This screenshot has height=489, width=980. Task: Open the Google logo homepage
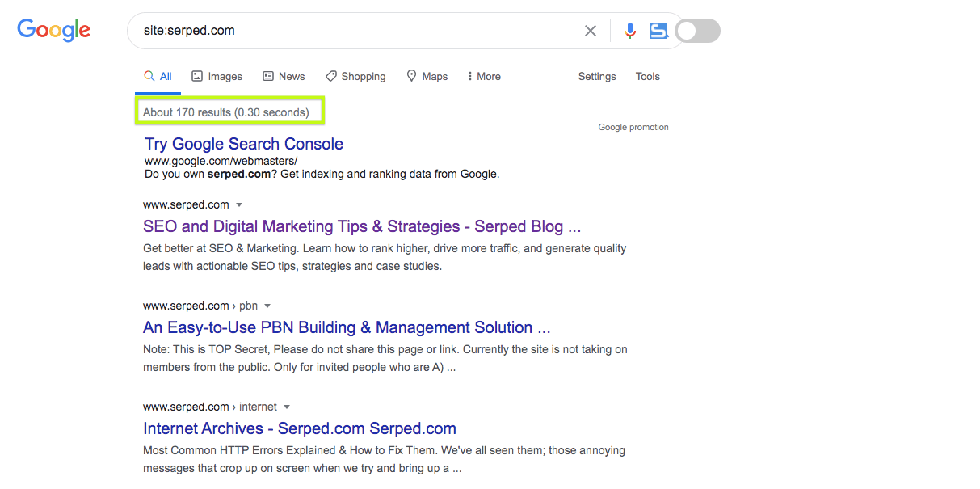click(54, 30)
